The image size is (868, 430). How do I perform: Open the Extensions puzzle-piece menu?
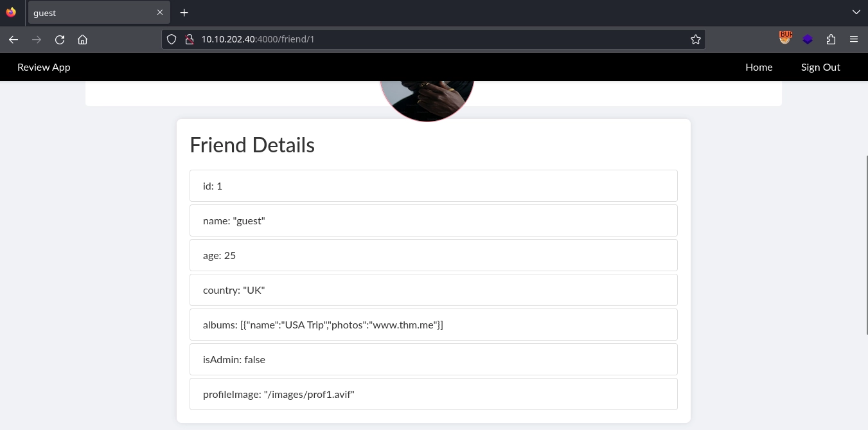tap(831, 39)
